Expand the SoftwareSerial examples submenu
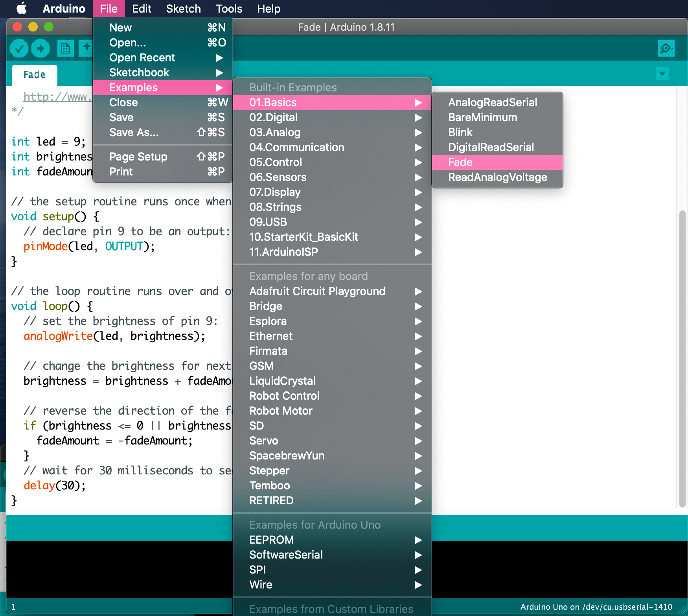The height and width of the screenshot is (616, 688). (x=332, y=555)
